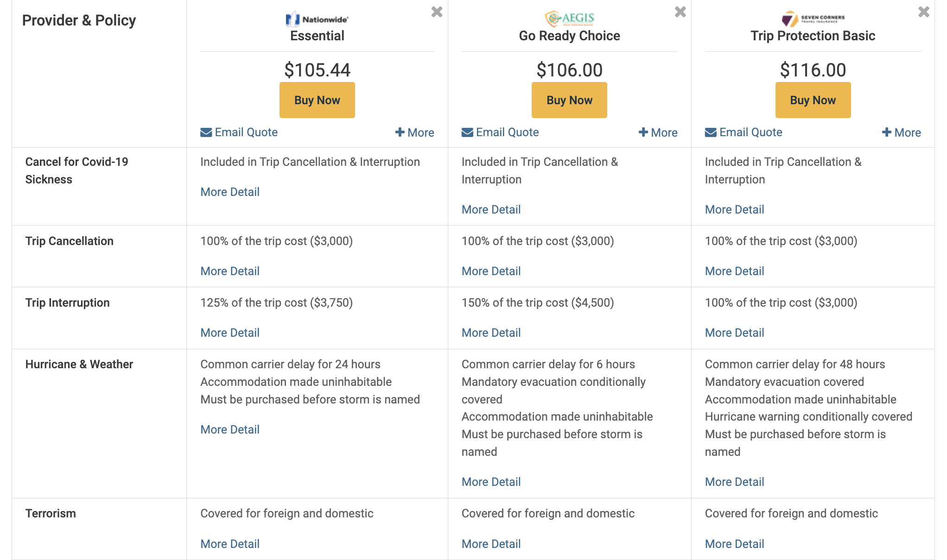947x560 pixels.
Task: Open More Detail for Nationwide Covid-19 coverage
Action: tap(230, 192)
